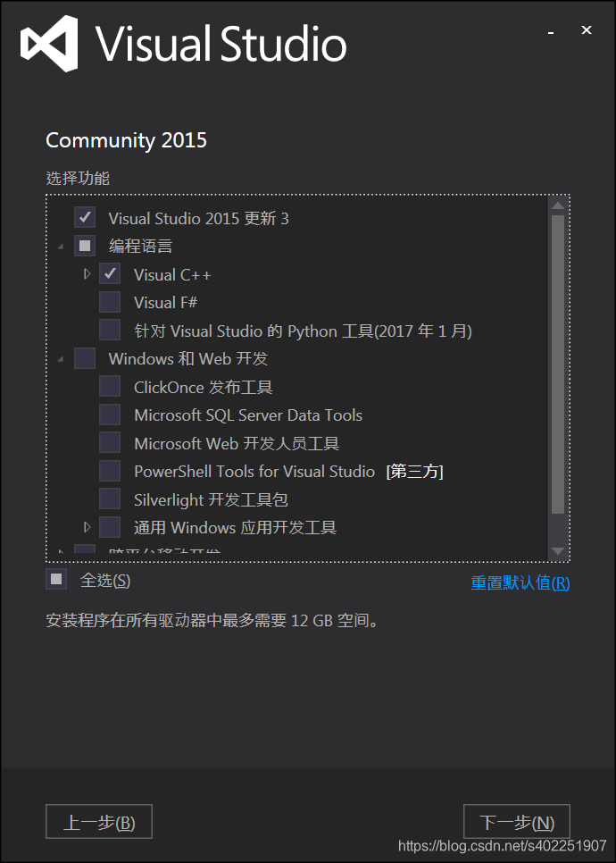Image resolution: width=616 pixels, height=863 pixels.
Task: Collapse the Windows 和 Web 开发 group
Action: click(x=61, y=359)
